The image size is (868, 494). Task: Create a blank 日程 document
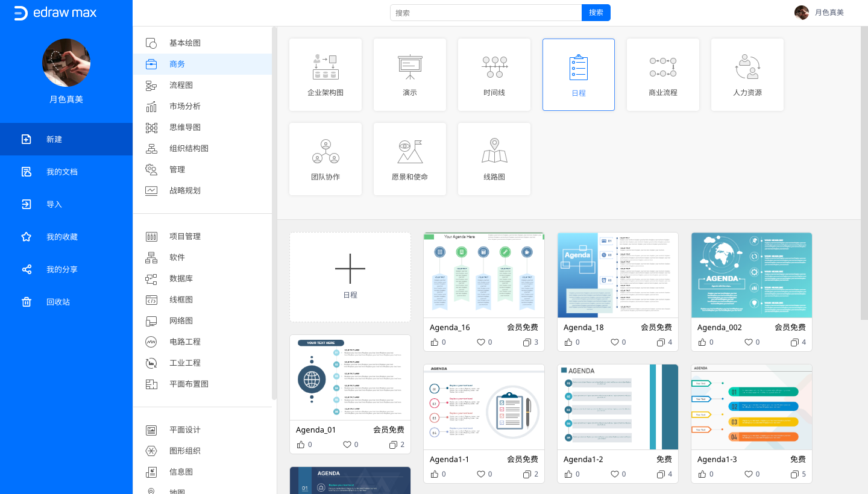click(x=350, y=277)
